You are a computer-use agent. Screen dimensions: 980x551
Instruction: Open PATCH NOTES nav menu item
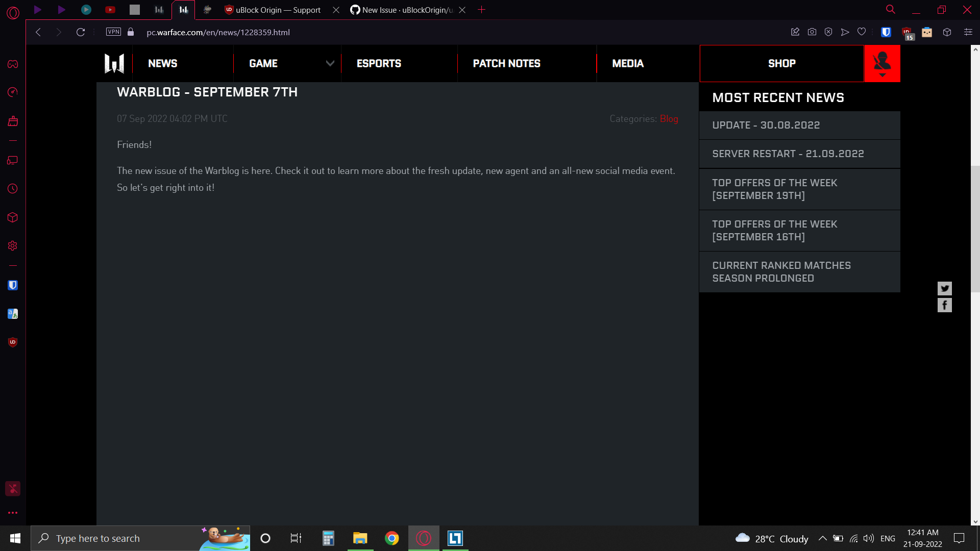(x=506, y=63)
